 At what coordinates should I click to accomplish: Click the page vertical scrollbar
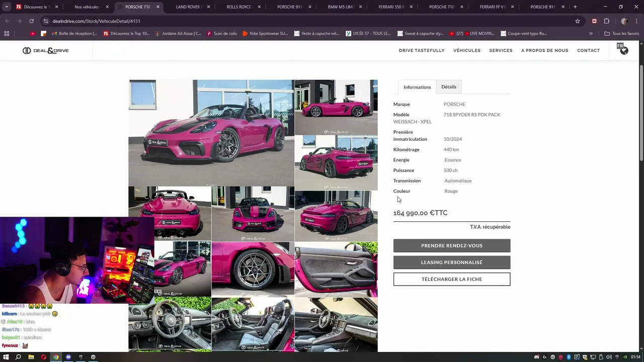[x=641, y=113]
